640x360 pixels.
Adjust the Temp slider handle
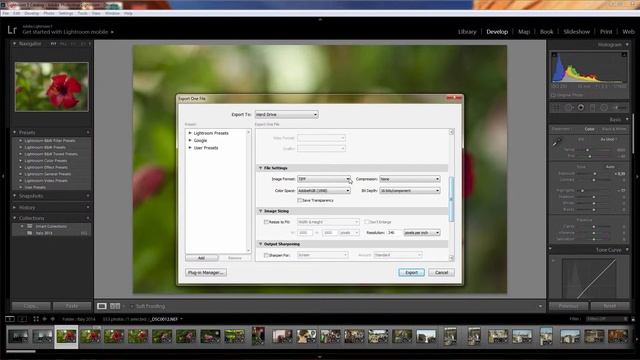[587, 150]
